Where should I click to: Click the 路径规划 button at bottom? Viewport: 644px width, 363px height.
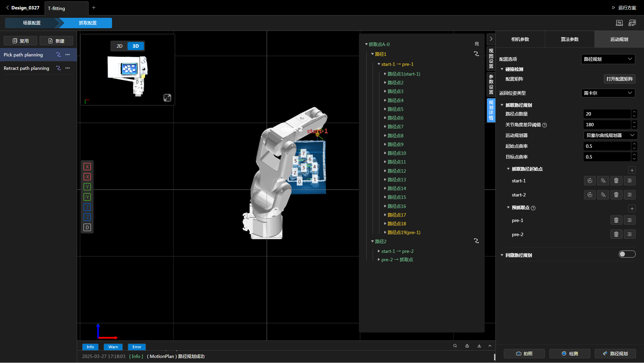coord(615,354)
